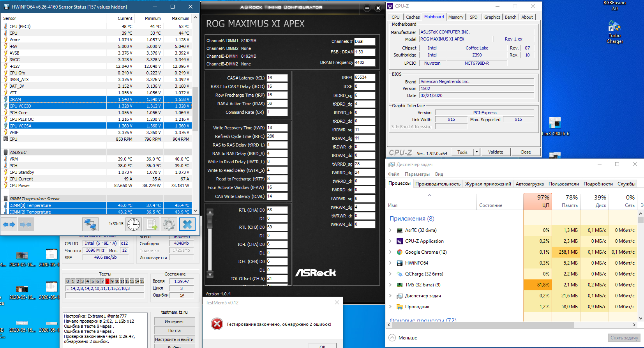Click the blue X icon in HWiNFO toolbar
The height and width of the screenshot is (348, 644).
(187, 224)
